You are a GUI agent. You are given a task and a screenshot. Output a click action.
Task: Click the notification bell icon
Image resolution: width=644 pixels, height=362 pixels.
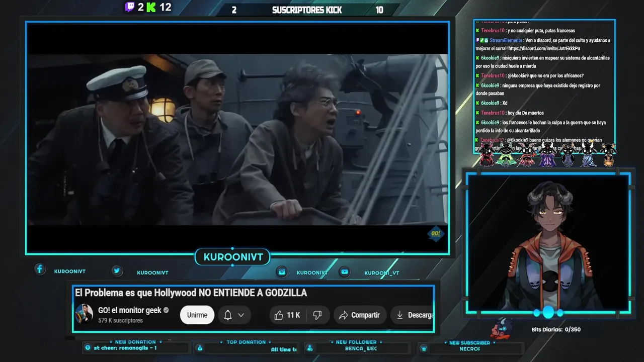click(228, 315)
